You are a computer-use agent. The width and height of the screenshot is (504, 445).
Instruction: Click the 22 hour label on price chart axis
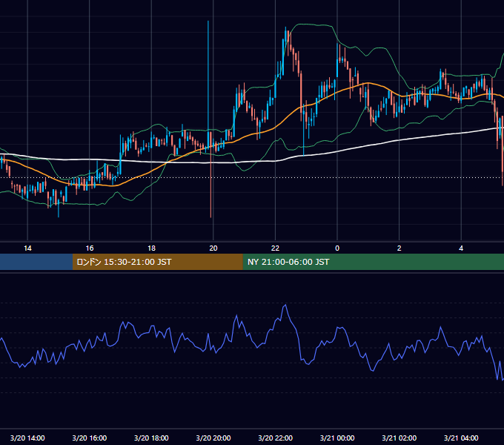(275, 248)
